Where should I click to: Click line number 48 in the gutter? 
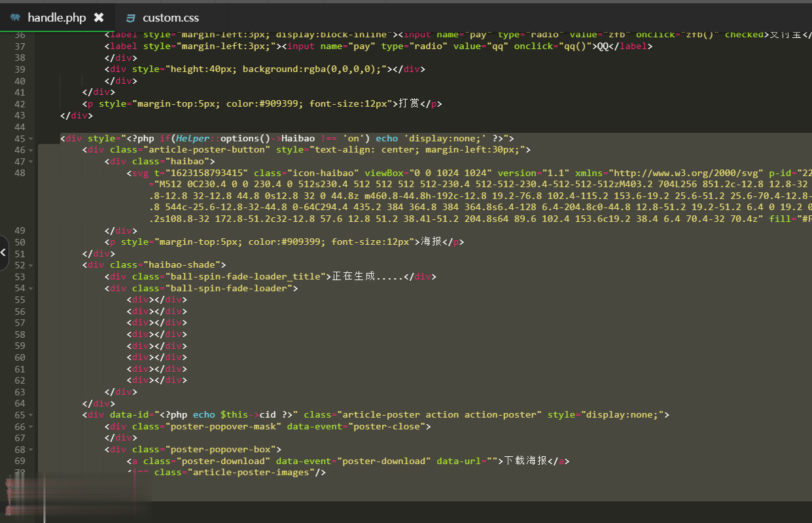coord(20,173)
